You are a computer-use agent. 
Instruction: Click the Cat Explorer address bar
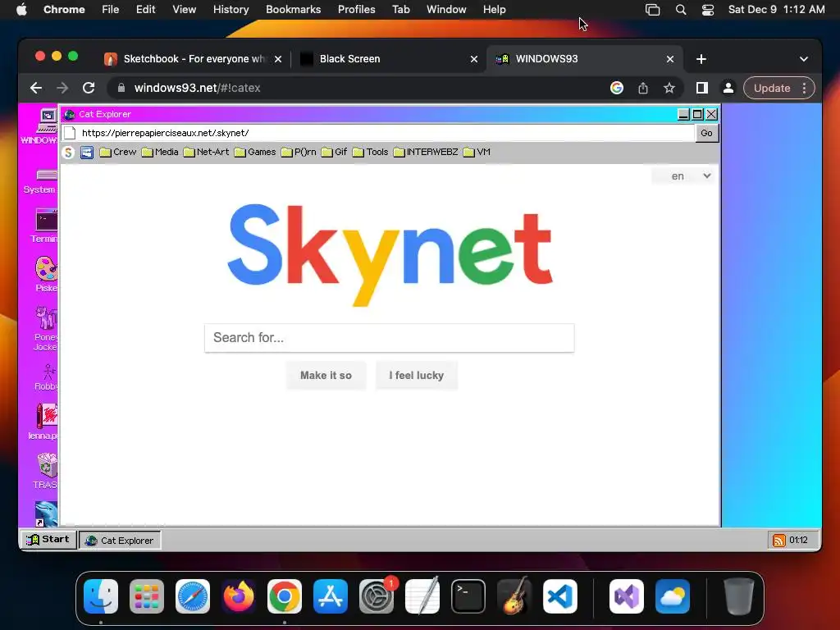click(x=377, y=133)
